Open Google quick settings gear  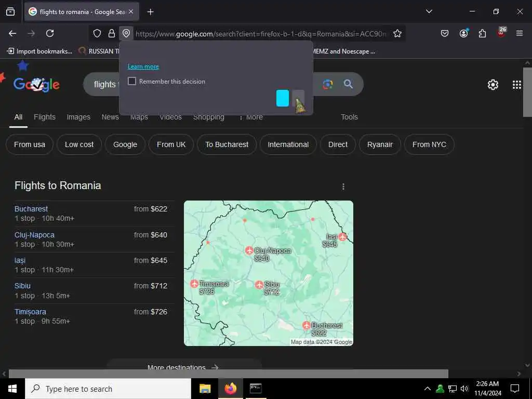pos(493,85)
